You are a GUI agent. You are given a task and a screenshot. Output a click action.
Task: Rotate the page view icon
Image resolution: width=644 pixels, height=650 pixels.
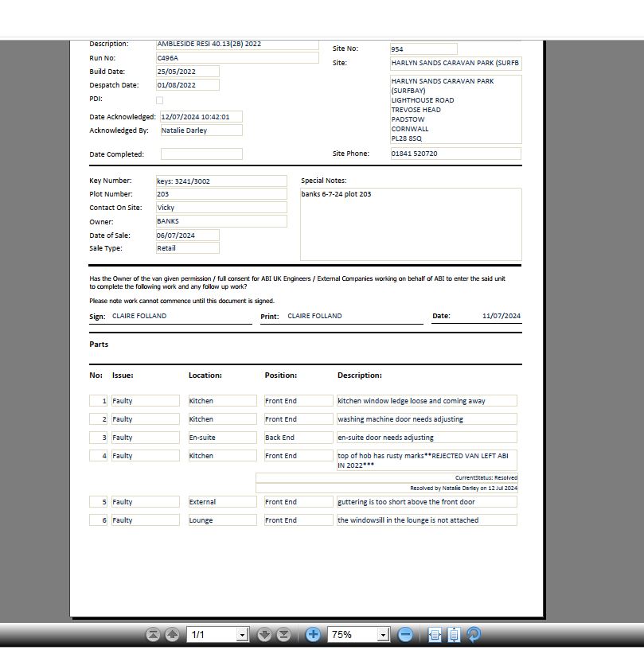(474, 634)
